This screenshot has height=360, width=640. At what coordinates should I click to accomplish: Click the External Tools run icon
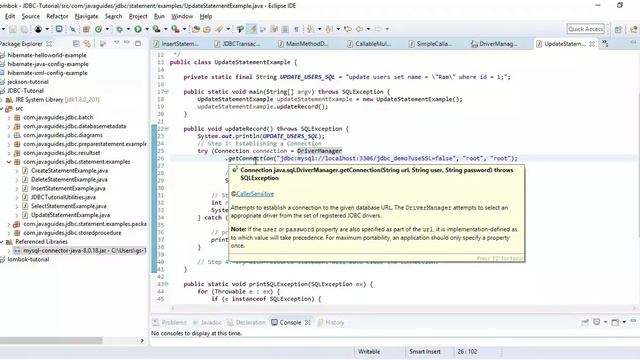coord(175,29)
